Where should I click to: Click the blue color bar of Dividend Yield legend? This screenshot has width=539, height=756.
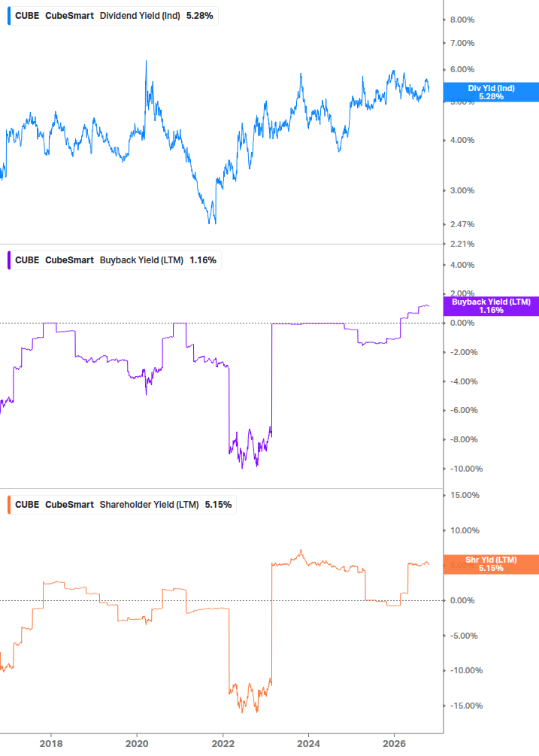click(9, 16)
